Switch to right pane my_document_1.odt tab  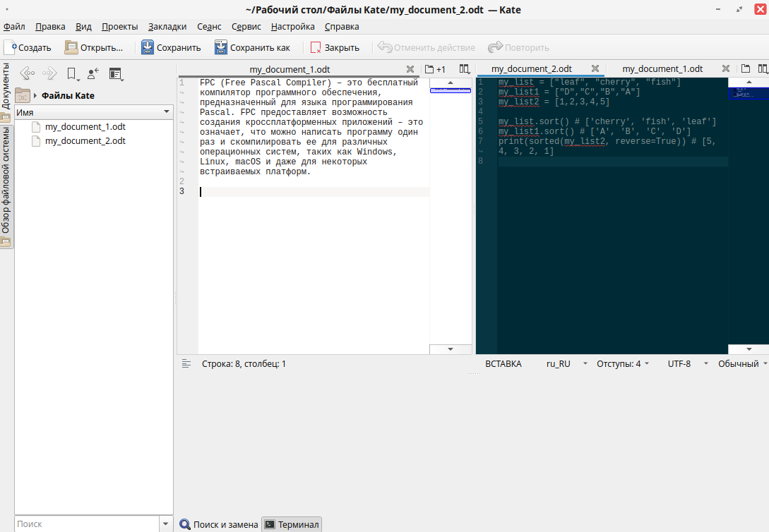(x=661, y=69)
